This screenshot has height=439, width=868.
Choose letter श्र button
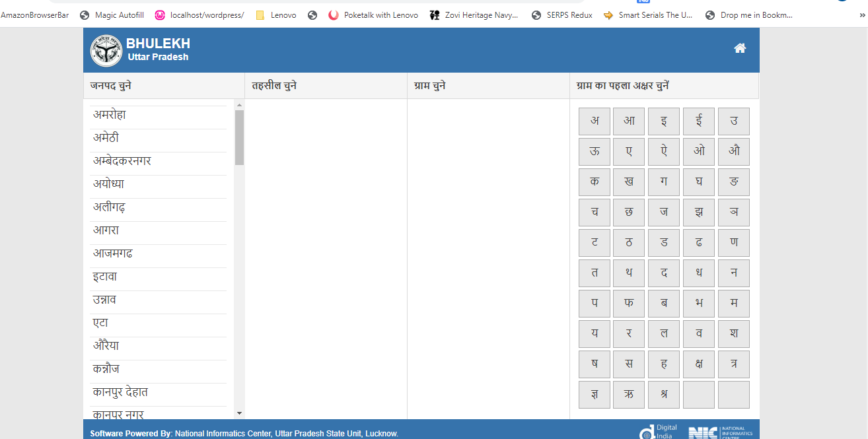point(664,395)
